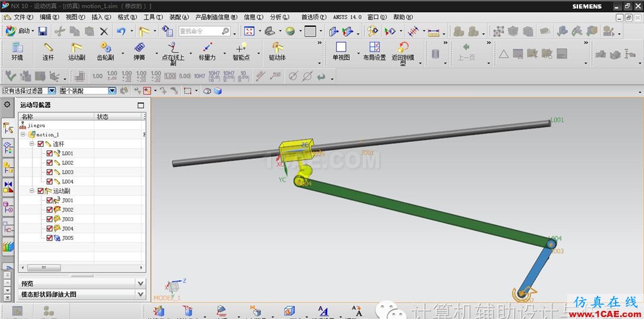
Task: Click the Delete X icon in toolbar
Action: click(104, 31)
